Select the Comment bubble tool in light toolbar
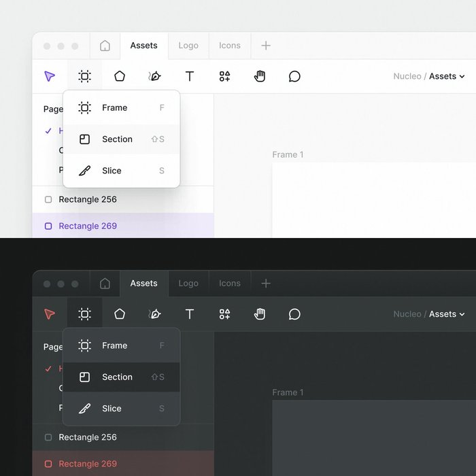The image size is (476, 476). [294, 76]
